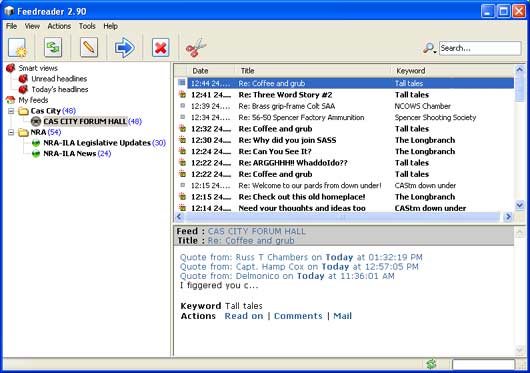Viewport: 530px width, 373px height.
Task: Click the horizontal scrollbar track of headlines
Action: (x=343, y=217)
